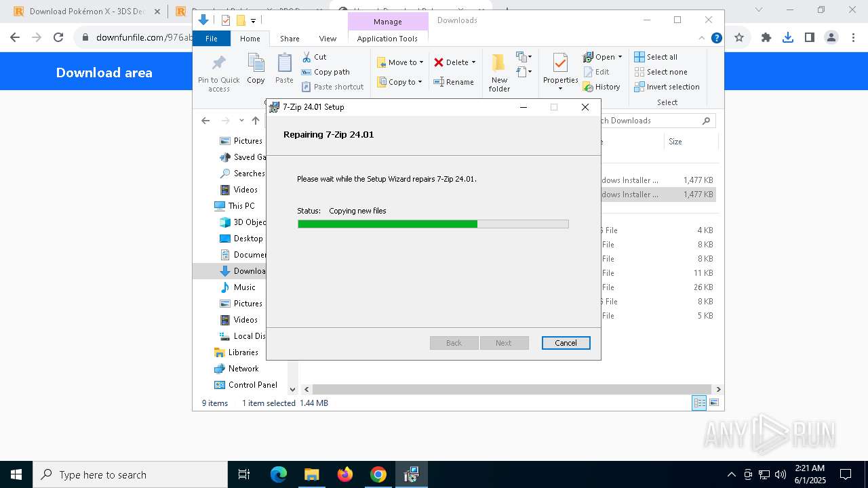The height and width of the screenshot is (488, 868).
Task: Select Downloads in navigation tree
Action: click(x=242, y=271)
